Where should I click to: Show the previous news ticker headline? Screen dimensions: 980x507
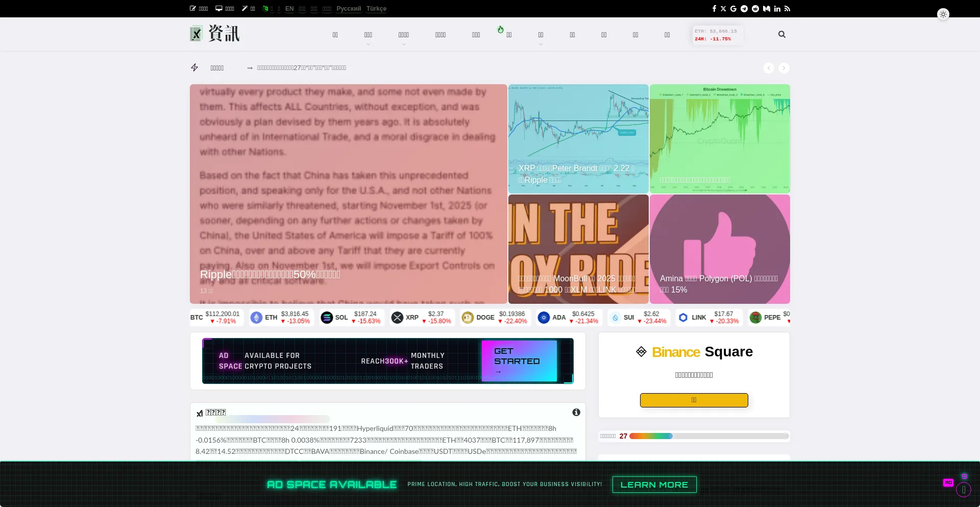pyautogui.click(x=769, y=68)
